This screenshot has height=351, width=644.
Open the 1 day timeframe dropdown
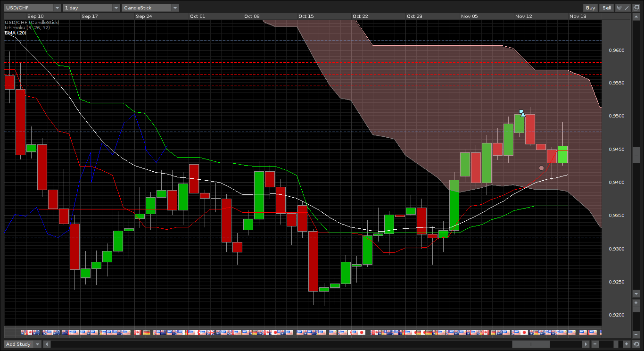[x=91, y=8]
